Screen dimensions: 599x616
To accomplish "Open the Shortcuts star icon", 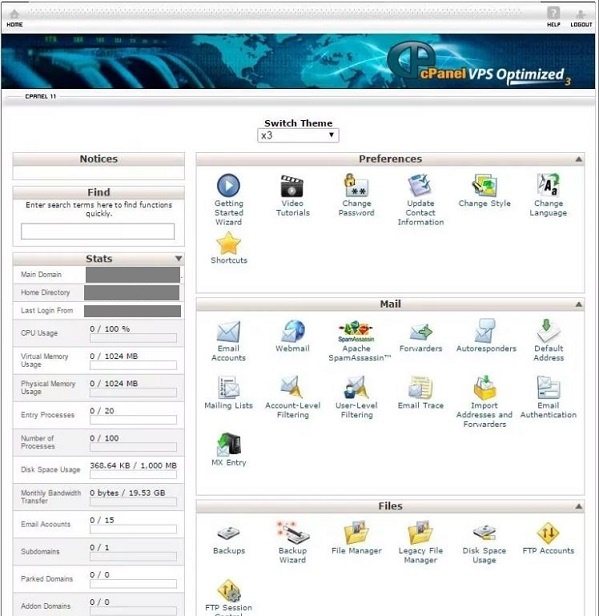I will click(x=228, y=243).
